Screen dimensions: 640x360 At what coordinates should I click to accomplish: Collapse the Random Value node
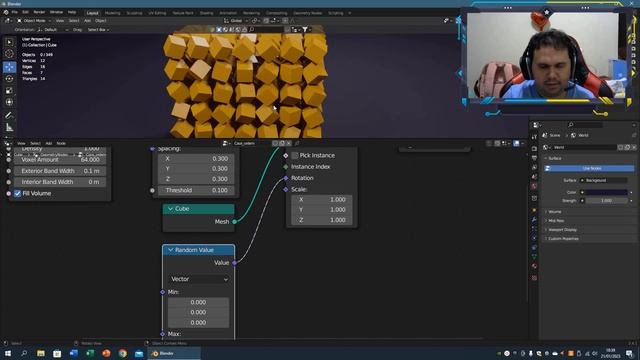point(170,250)
